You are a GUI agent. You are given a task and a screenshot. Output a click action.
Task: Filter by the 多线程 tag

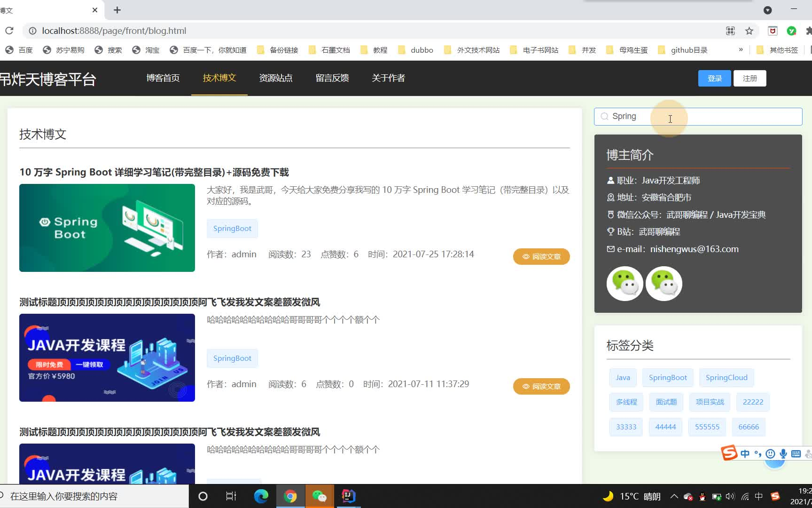coord(626,402)
